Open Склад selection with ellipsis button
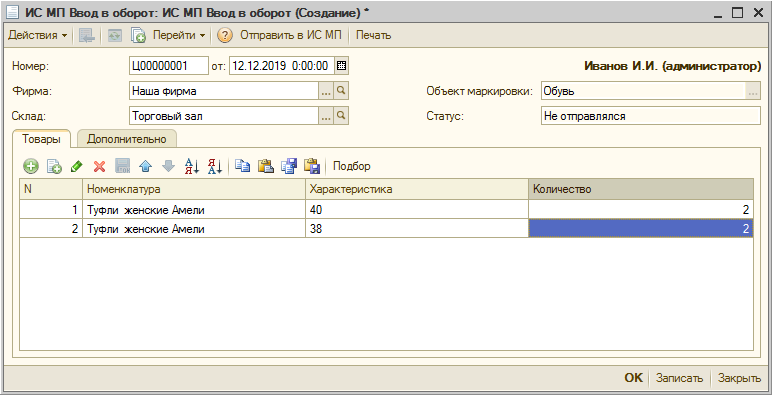 pos(326,116)
